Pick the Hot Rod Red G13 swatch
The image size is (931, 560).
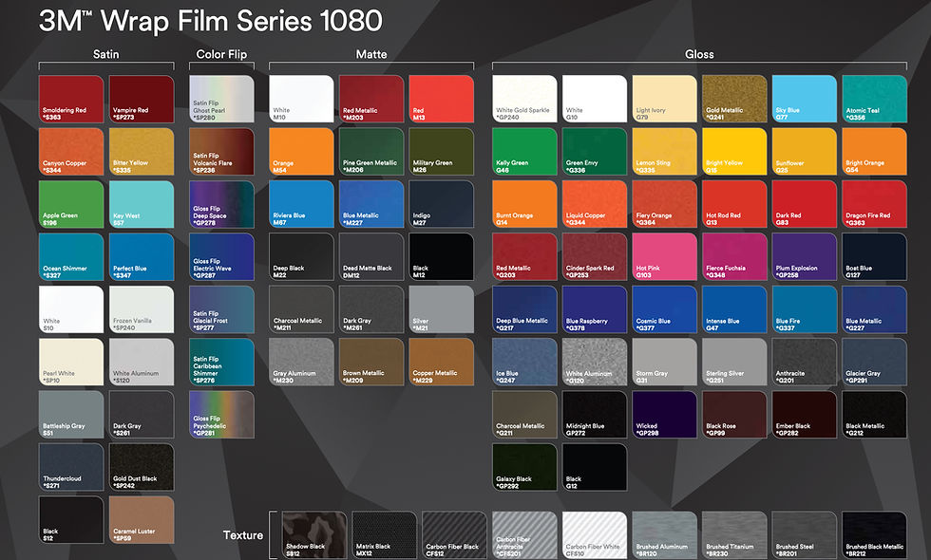[x=734, y=205]
